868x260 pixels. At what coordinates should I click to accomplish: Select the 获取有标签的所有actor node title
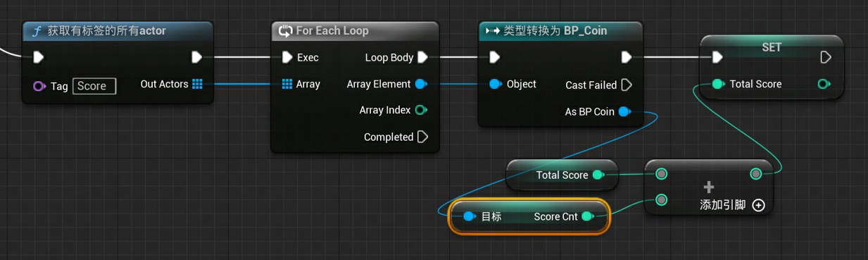point(107,31)
